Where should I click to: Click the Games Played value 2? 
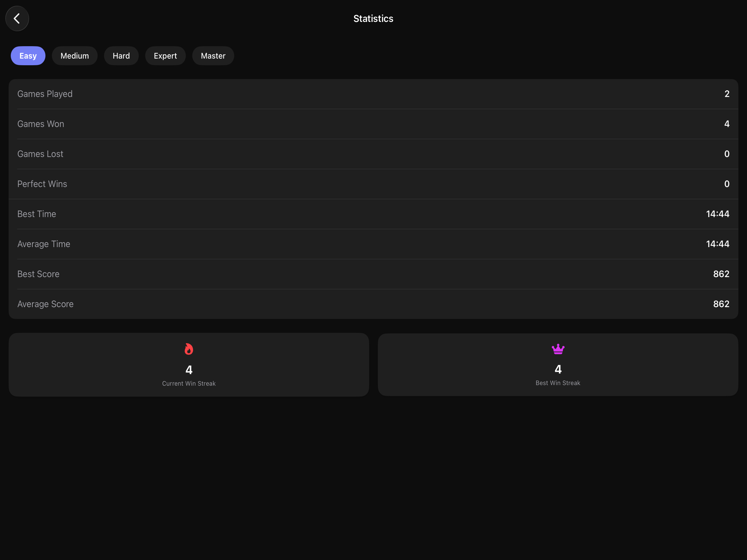click(727, 94)
